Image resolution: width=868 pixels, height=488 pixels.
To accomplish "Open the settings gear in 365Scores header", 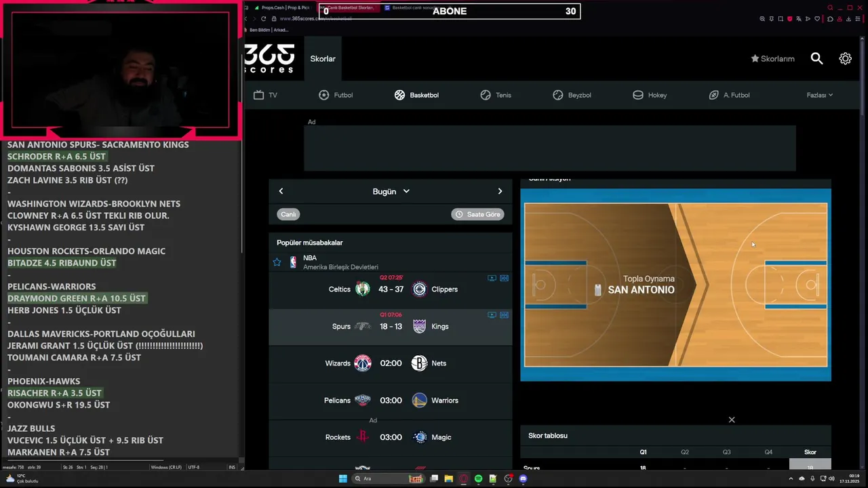I will click(845, 59).
